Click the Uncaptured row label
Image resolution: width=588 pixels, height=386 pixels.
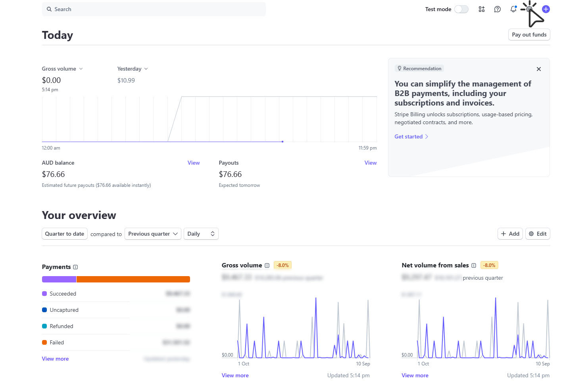pos(64,310)
